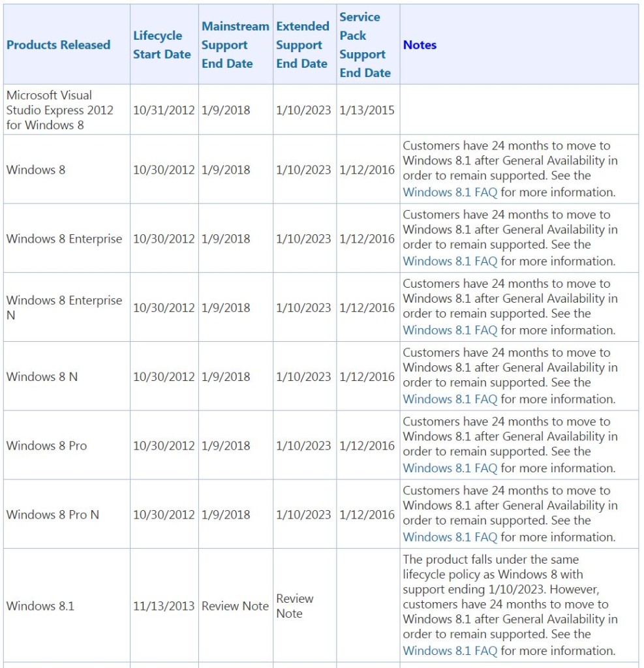Viewport: 644px width, 668px height.
Task: Select the Windows 8 Pro N product name
Action: (x=53, y=515)
